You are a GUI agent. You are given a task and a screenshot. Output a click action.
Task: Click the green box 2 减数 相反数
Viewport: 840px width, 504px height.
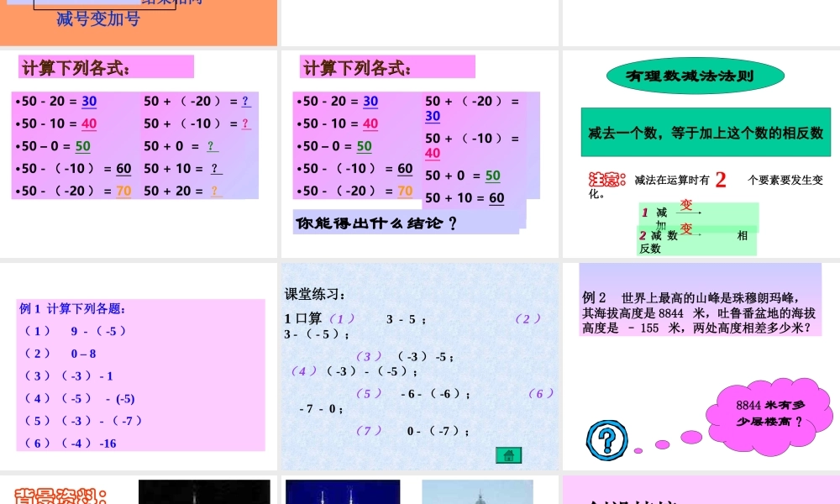[696, 241]
